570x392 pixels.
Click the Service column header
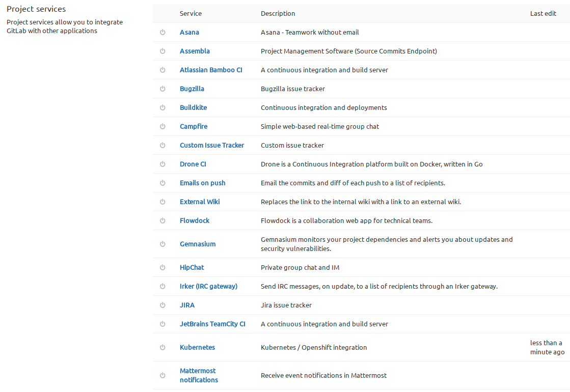pos(191,13)
